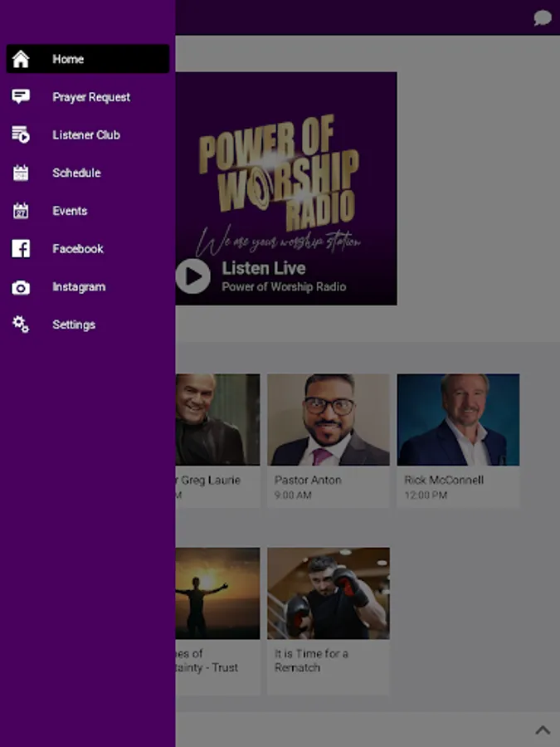
Task: Select Home in the side menu
Action: point(88,59)
